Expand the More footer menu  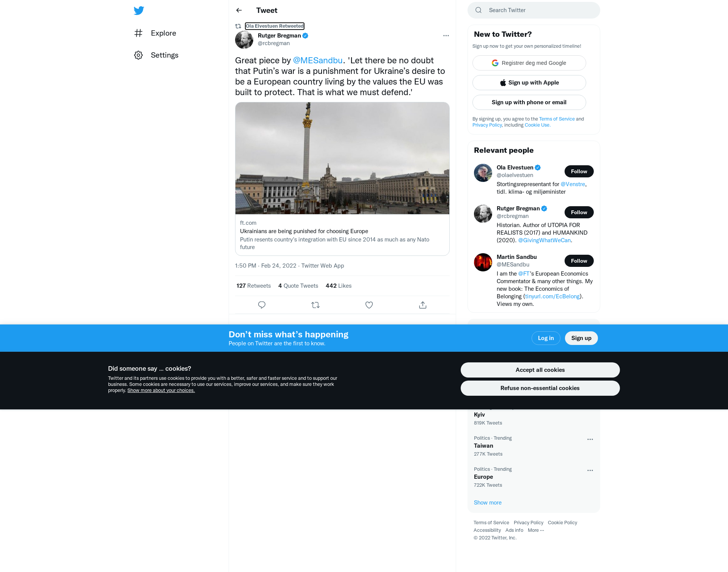pyautogui.click(x=536, y=530)
